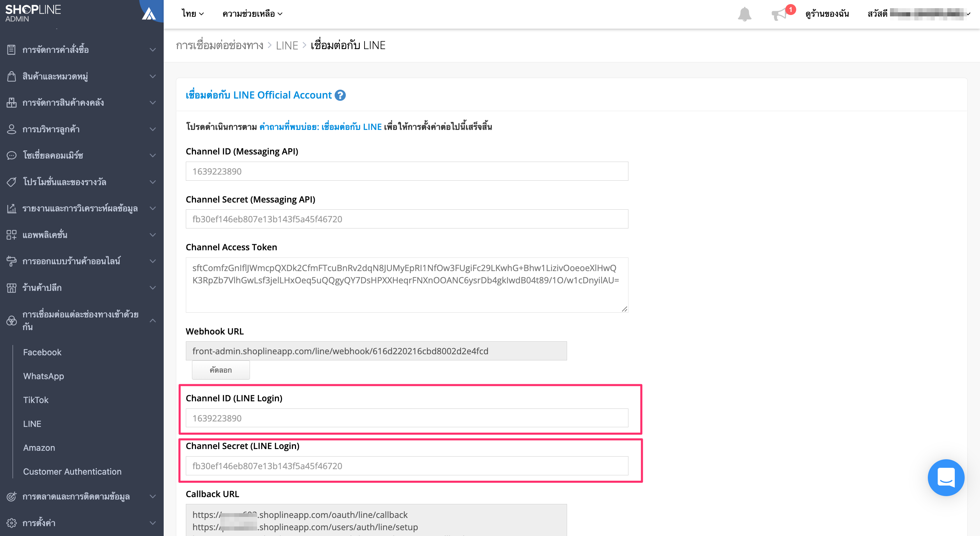980x536 pixels.
Task: Open the announcements megaphone icon
Action: [x=779, y=14]
